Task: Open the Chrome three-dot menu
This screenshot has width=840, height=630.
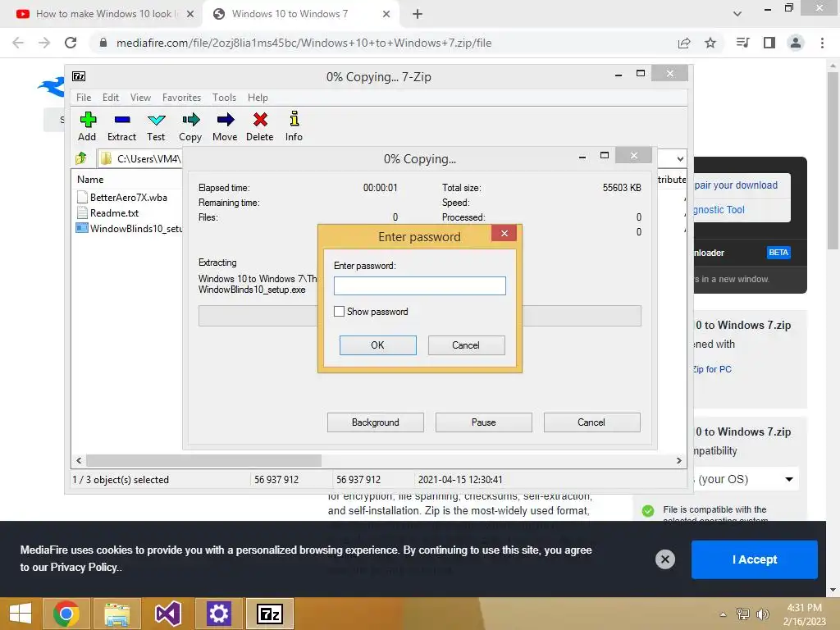Action: point(822,43)
